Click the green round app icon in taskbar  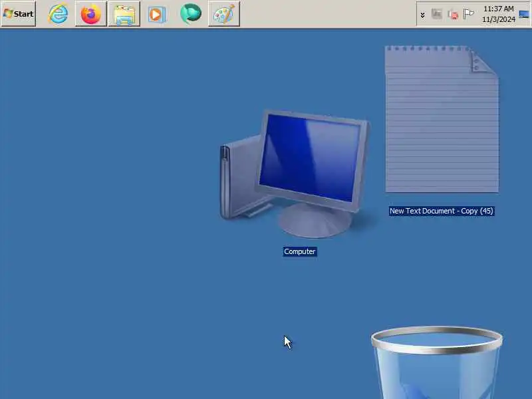[190, 14]
